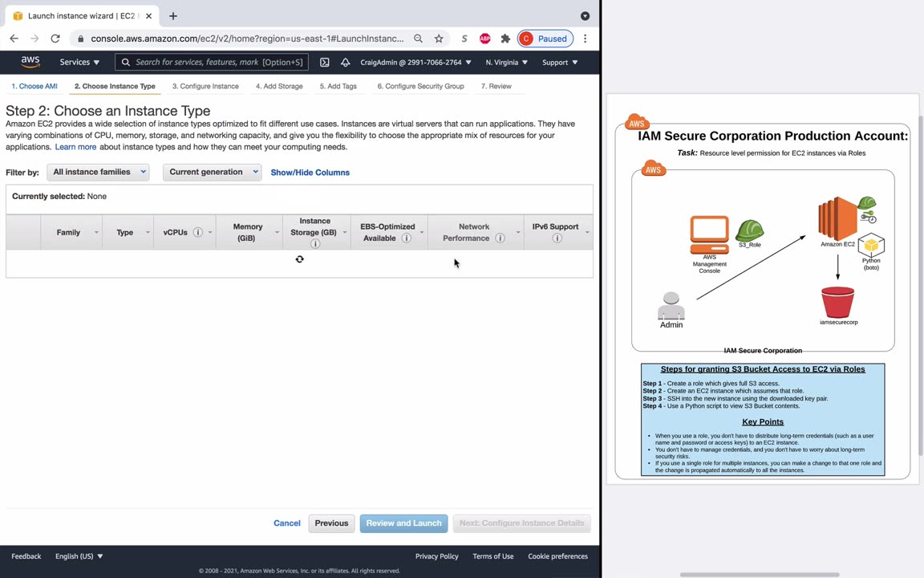Image resolution: width=924 pixels, height=578 pixels.
Task: Open the Extensions puzzle icon
Action: [505, 39]
